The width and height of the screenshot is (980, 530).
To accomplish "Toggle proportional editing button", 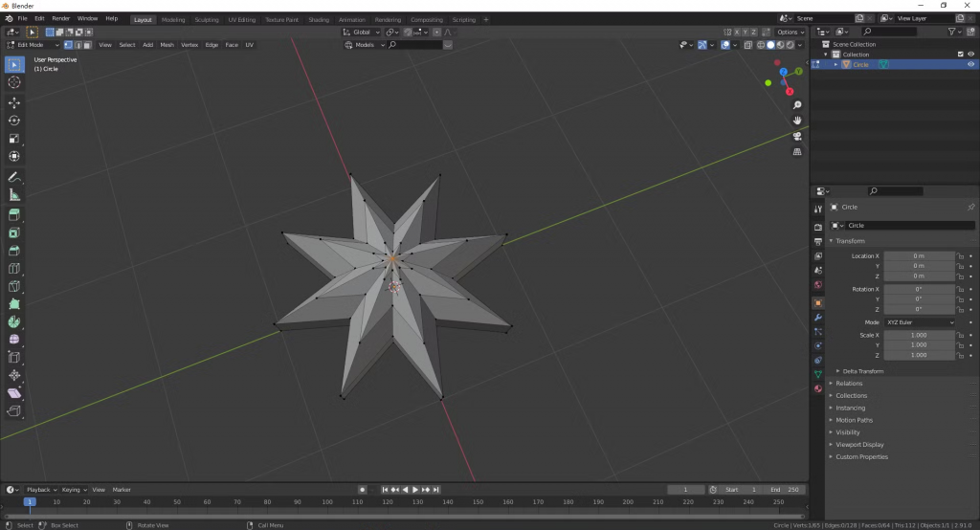I will (x=436, y=32).
